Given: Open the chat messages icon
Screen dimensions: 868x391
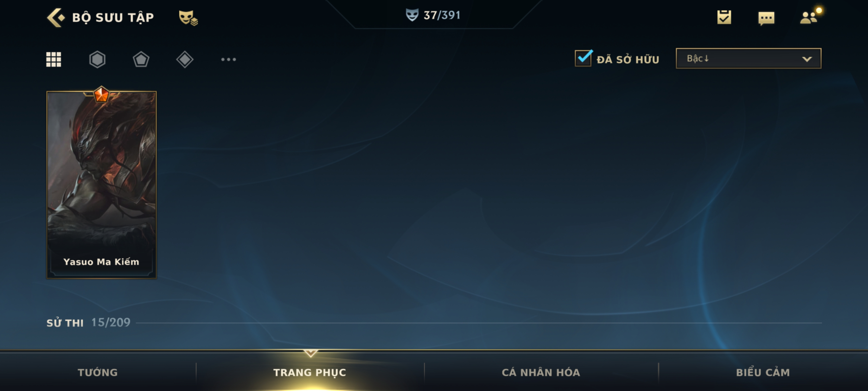Looking at the screenshot, I should (x=766, y=18).
